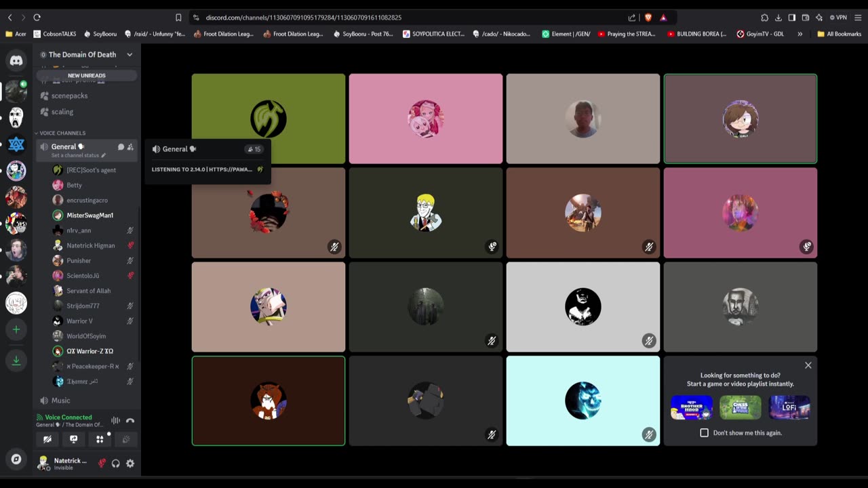Edit the channel status pencil icon
This screenshot has height=488, width=868.
(104, 156)
